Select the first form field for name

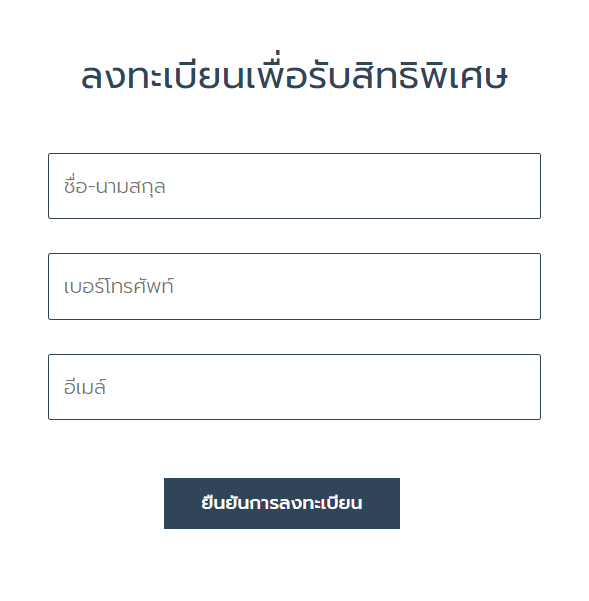(x=294, y=186)
